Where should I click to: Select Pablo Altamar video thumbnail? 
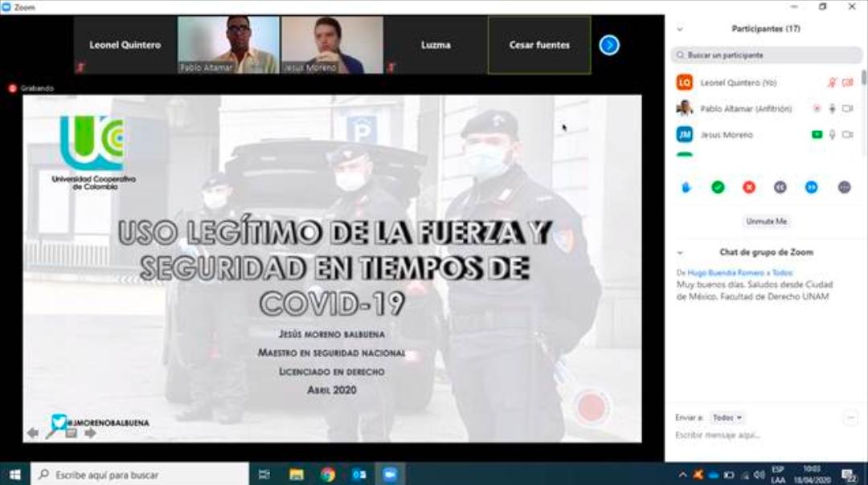(x=228, y=45)
